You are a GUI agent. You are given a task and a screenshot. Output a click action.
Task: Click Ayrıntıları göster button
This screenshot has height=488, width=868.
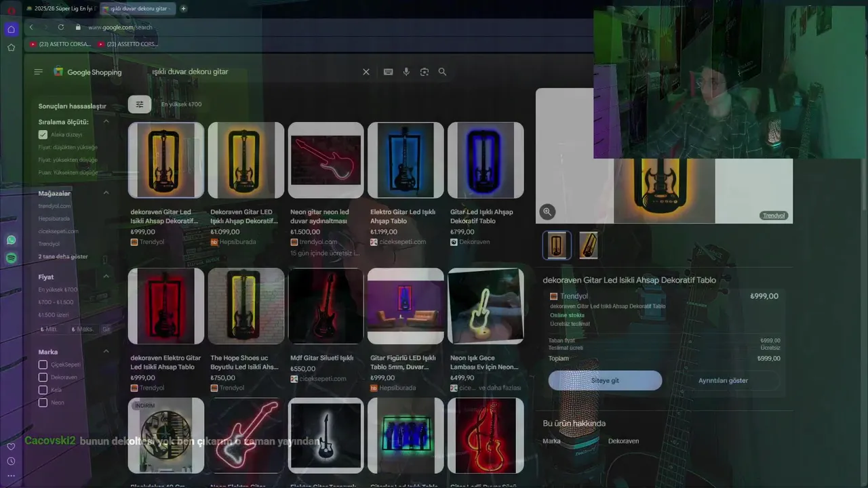click(723, 380)
